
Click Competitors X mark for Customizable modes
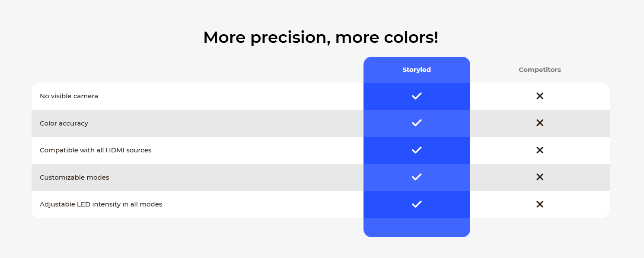540,177
